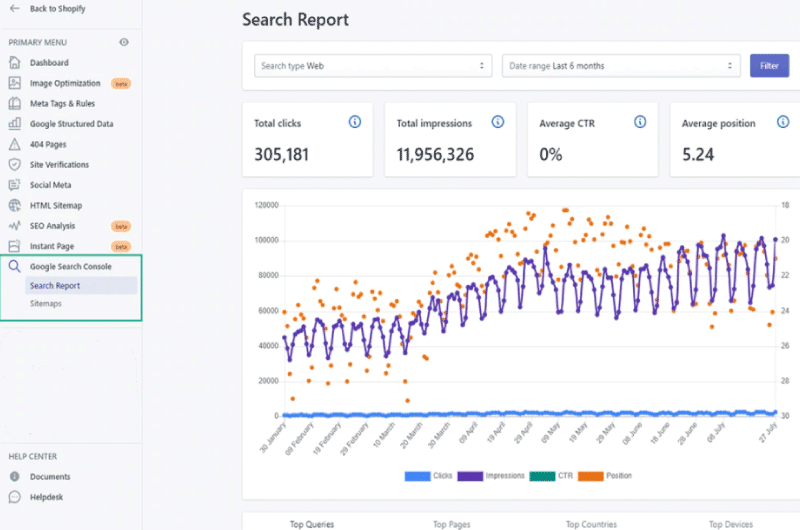
Task: Click the Social Meta icon
Action: point(15,185)
